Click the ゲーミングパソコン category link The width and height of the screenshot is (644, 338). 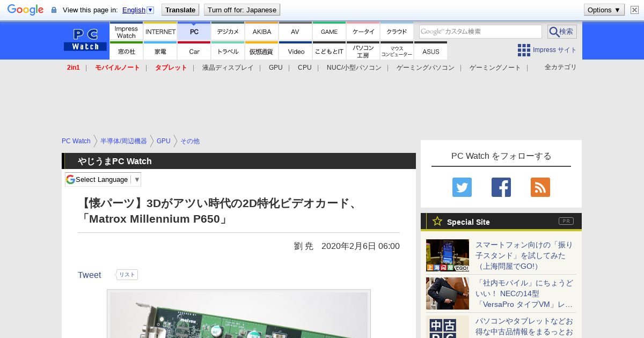click(426, 68)
